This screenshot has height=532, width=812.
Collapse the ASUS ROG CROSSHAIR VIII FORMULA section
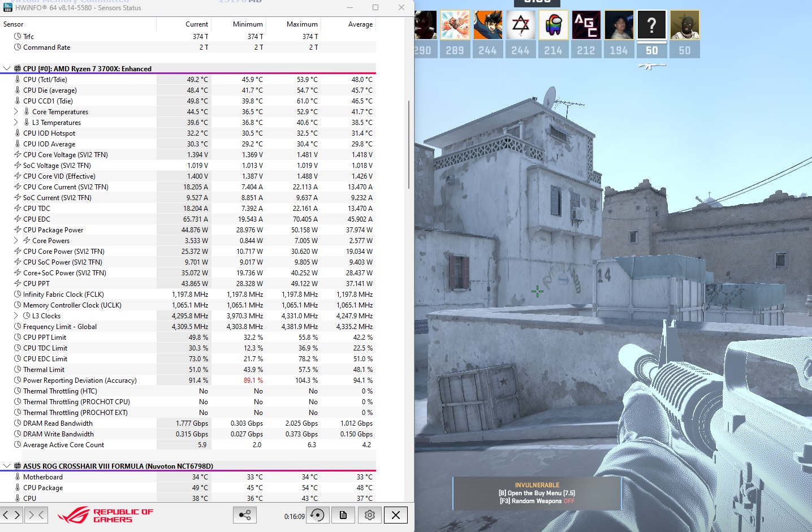tap(7, 466)
